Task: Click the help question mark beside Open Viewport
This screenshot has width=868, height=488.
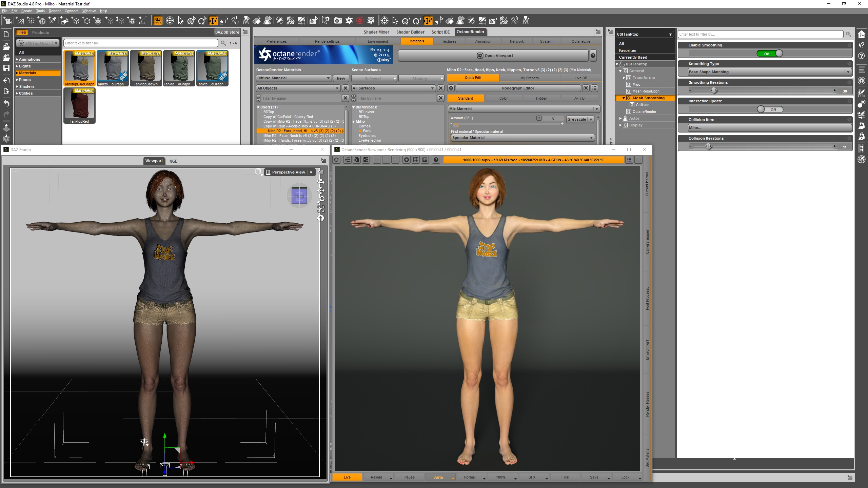Action: click(x=593, y=56)
